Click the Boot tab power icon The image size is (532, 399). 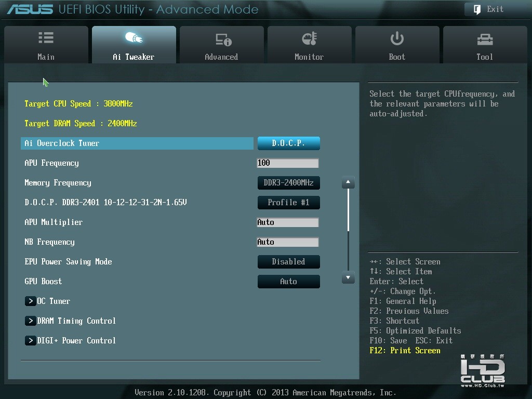click(397, 38)
